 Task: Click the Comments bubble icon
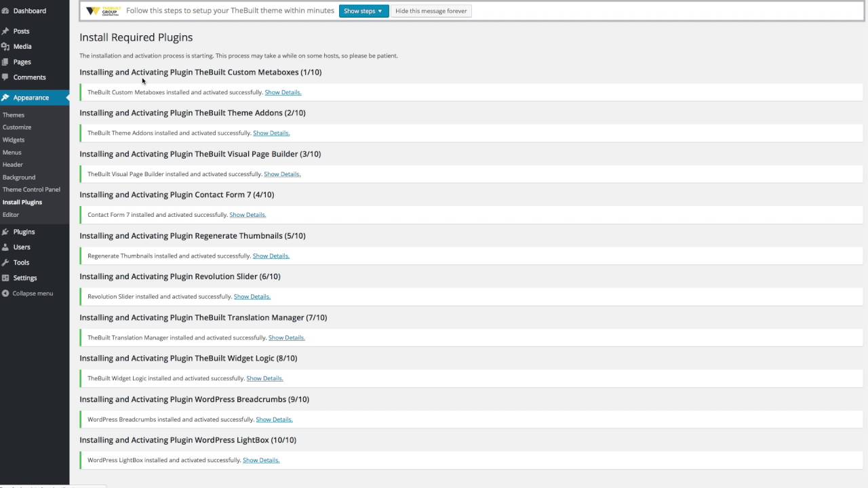click(x=5, y=77)
